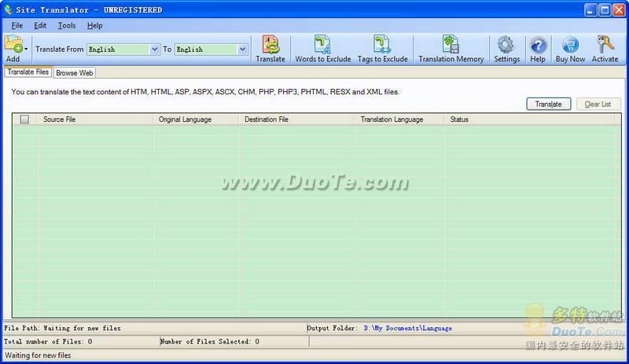Close the Site Translator window
This screenshot has width=629, height=364.
(619, 10)
